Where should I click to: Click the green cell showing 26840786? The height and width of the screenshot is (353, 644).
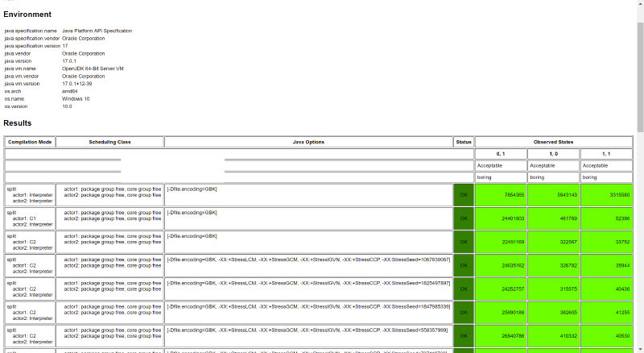[501, 335]
